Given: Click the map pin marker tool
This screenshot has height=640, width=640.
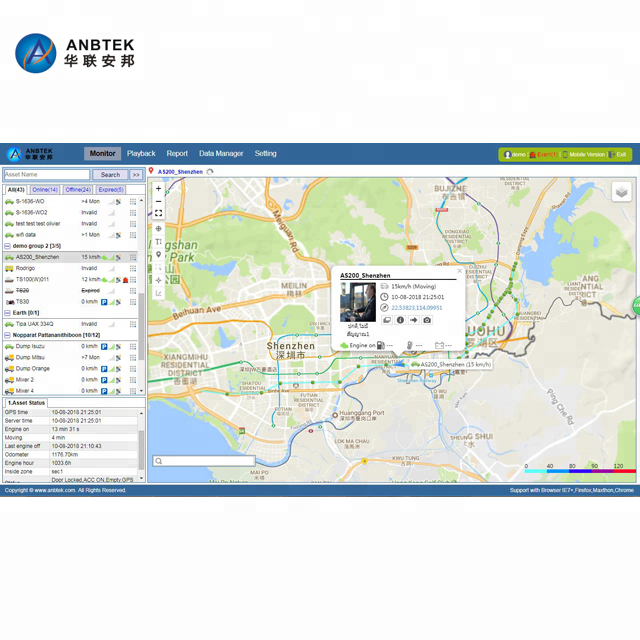Looking at the screenshot, I should pyautogui.click(x=158, y=255).
